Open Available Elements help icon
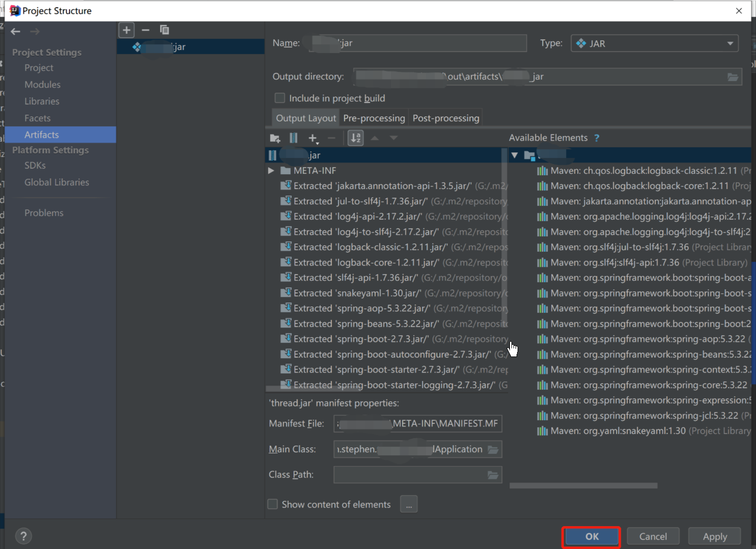 [x=597, y=138]
